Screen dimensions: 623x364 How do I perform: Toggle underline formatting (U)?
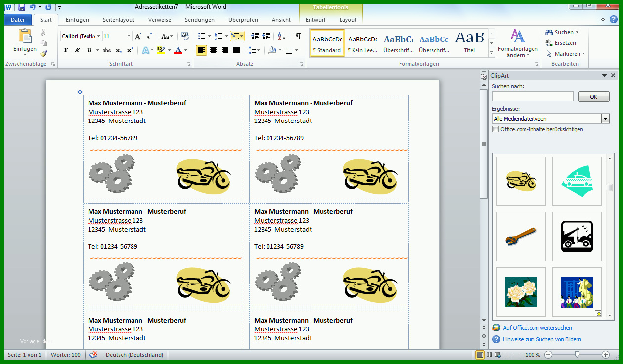89,50
